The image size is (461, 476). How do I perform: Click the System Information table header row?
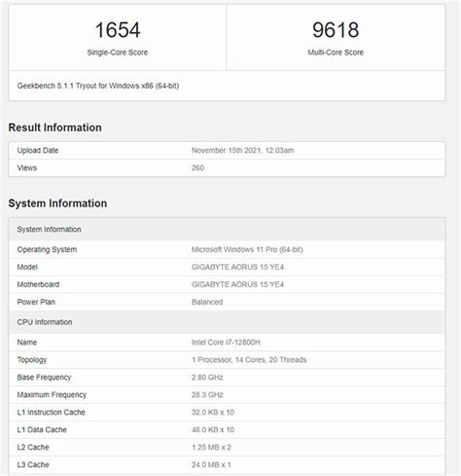(x=227, y=230)
